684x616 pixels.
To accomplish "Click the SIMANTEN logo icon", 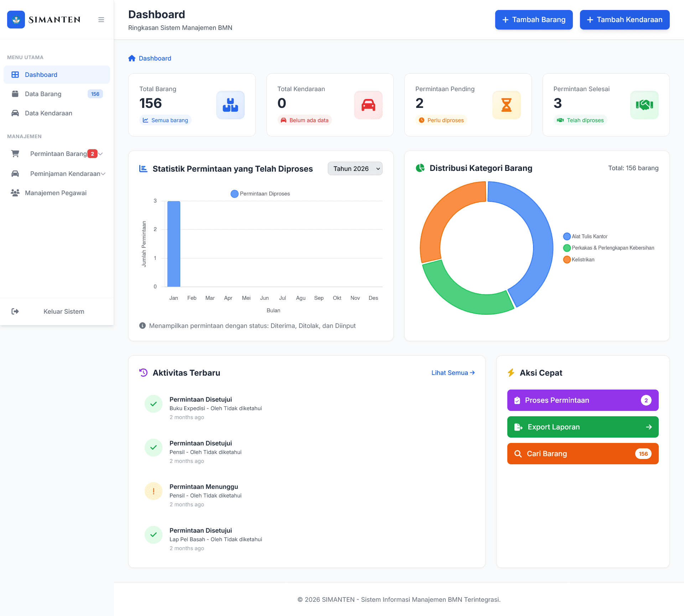I will 16,20.
